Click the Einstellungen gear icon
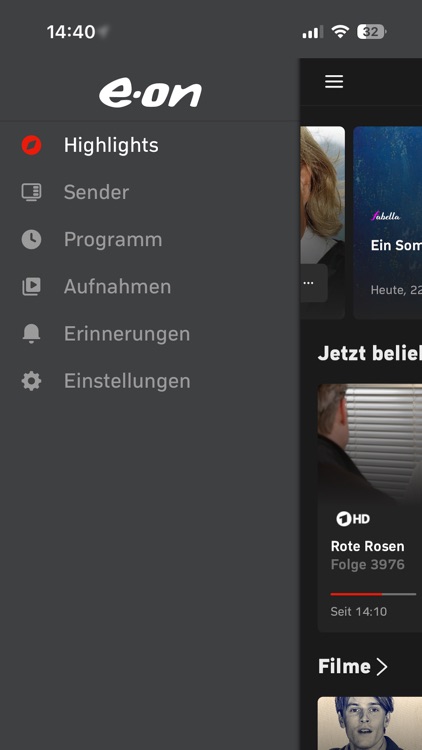 (x=32, y=381)
